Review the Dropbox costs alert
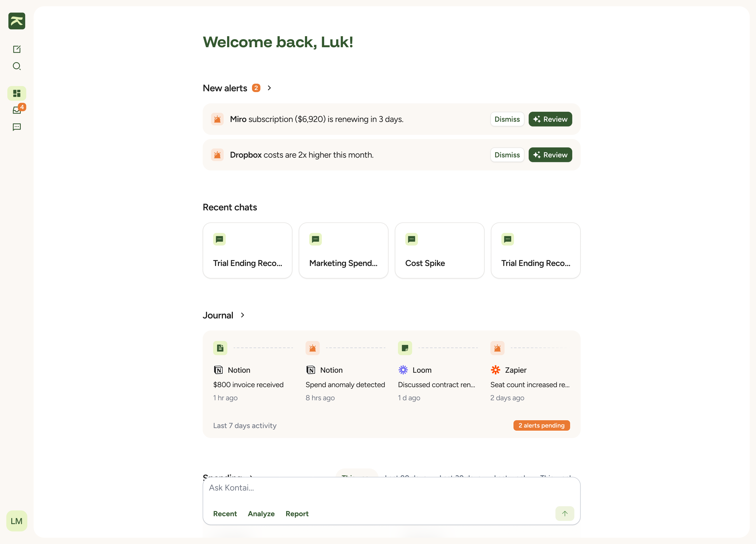This screenshot has width=756, height=544. click(550, 155)
